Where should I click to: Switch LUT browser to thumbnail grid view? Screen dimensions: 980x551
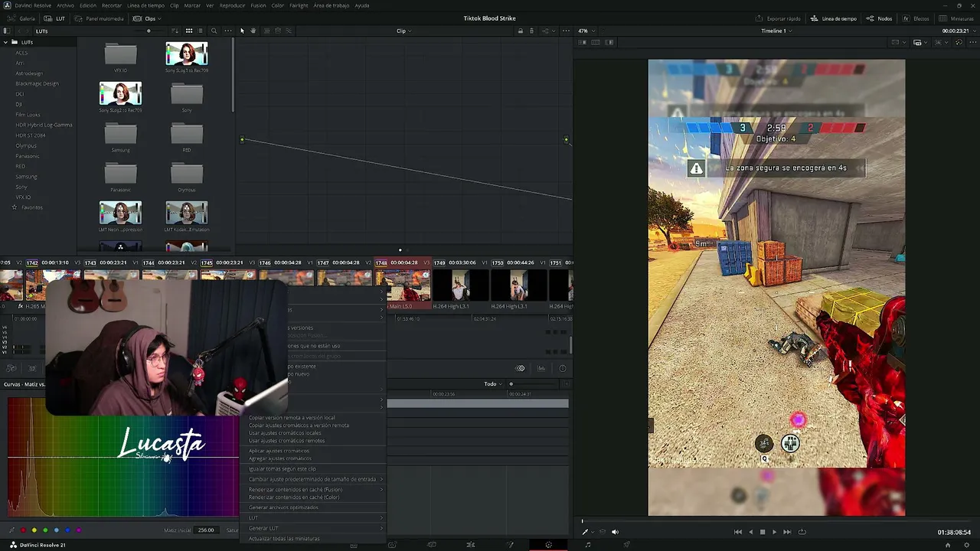(189, 31)
